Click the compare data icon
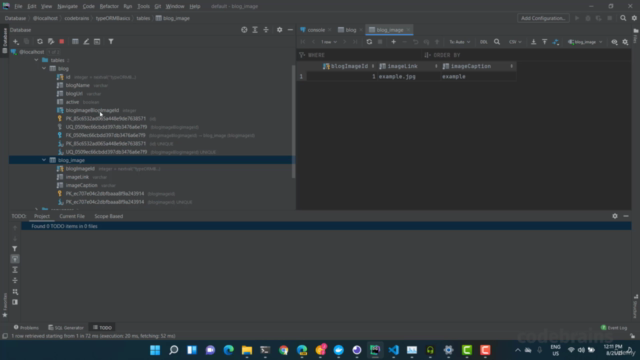 coord(556,42)
